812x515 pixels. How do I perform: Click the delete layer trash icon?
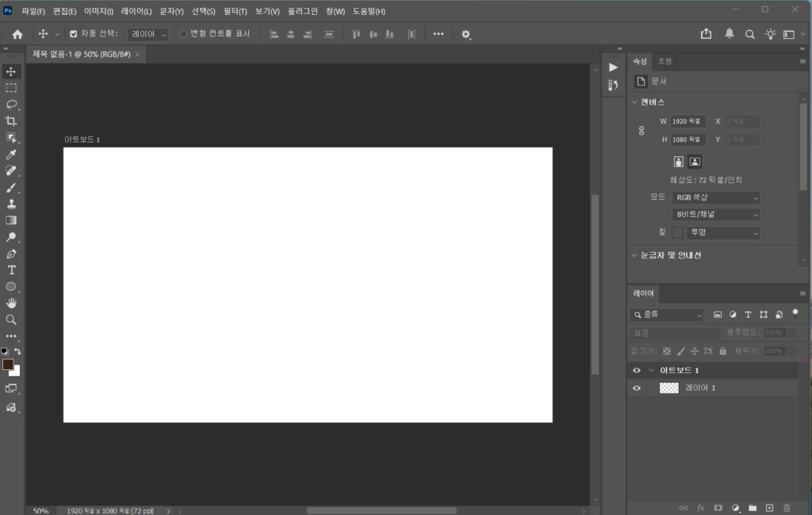(x=787, y=507)
